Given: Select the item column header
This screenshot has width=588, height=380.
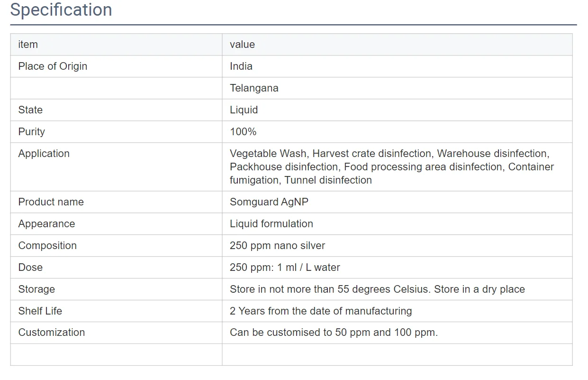Looking at the screenshot, I should pos(28,44).
